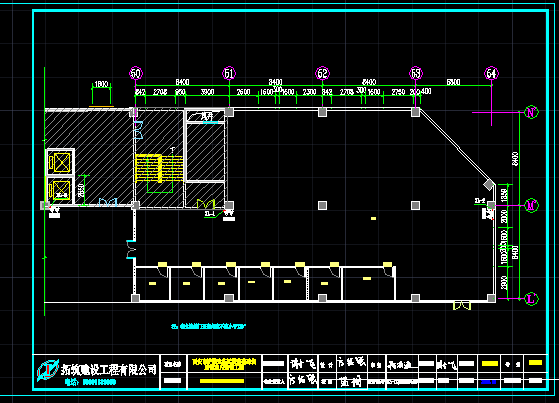Select the axis bubble labeled N
The image size is (559, 403).
[531, 112]
